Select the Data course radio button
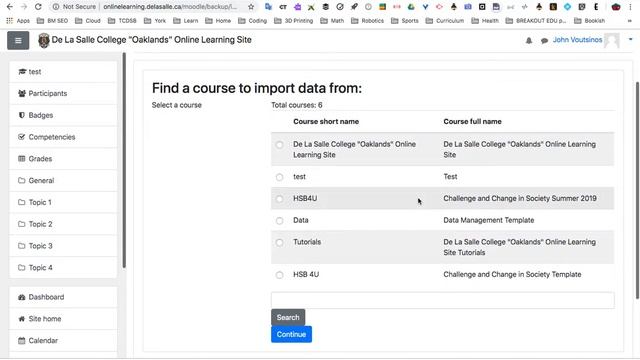640x360 pixels. [x=279, y=221]
